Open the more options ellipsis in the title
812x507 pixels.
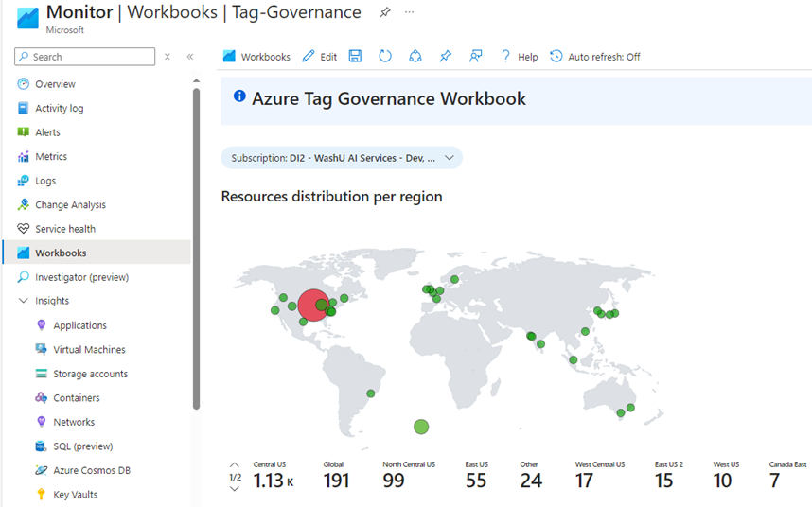[409, 12]
